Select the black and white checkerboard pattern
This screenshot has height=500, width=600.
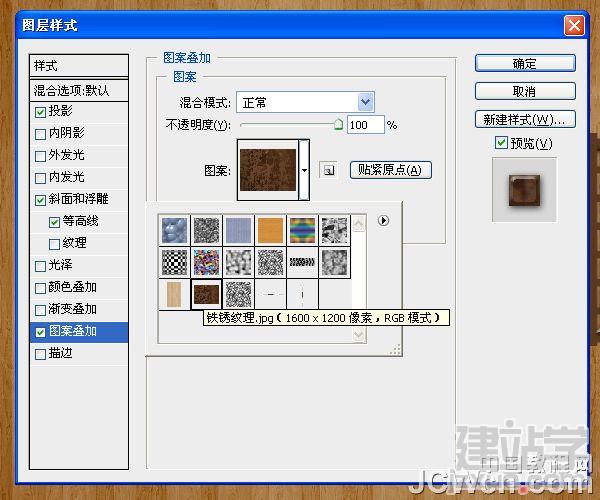(x=174, y=262)
